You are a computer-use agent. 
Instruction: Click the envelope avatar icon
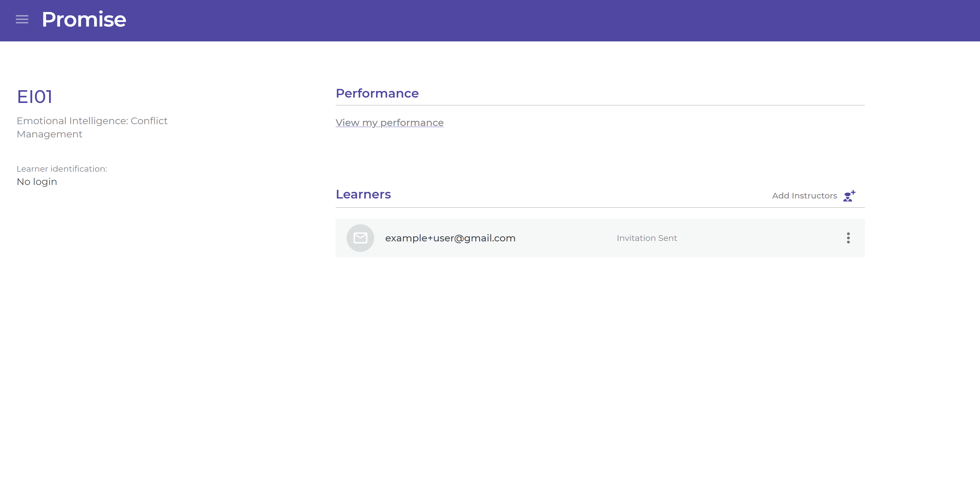360,238
